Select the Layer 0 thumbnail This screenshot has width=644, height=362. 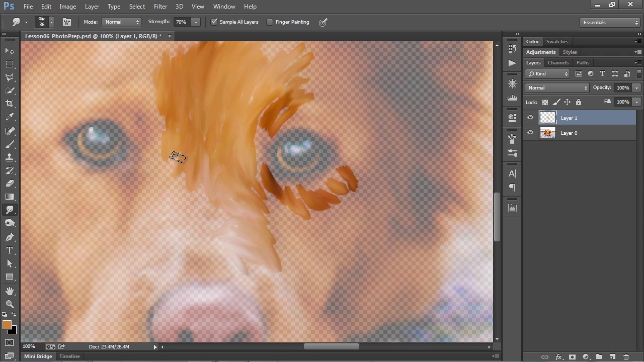tap(547, 133)
